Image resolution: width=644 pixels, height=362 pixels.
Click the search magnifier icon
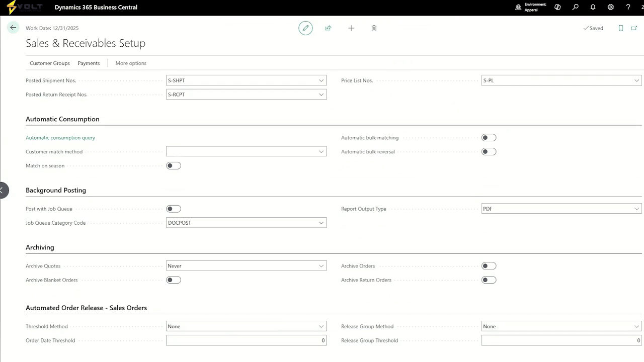pyautogui.click(x=575, y=7)
